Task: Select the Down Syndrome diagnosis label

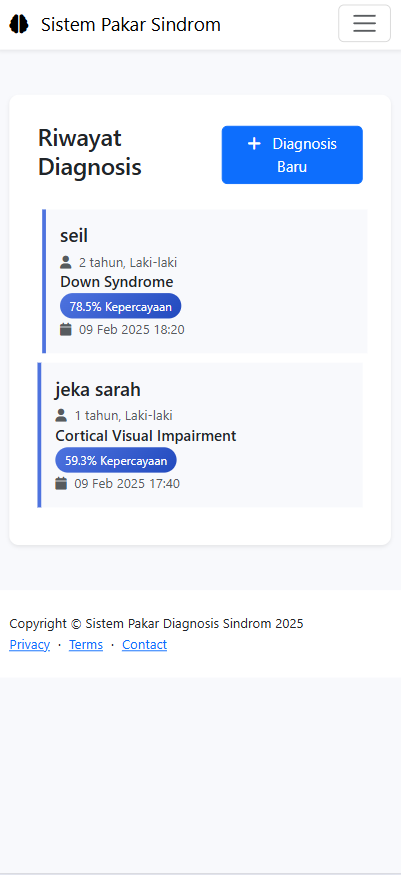Action: click(x=117, y=282)
